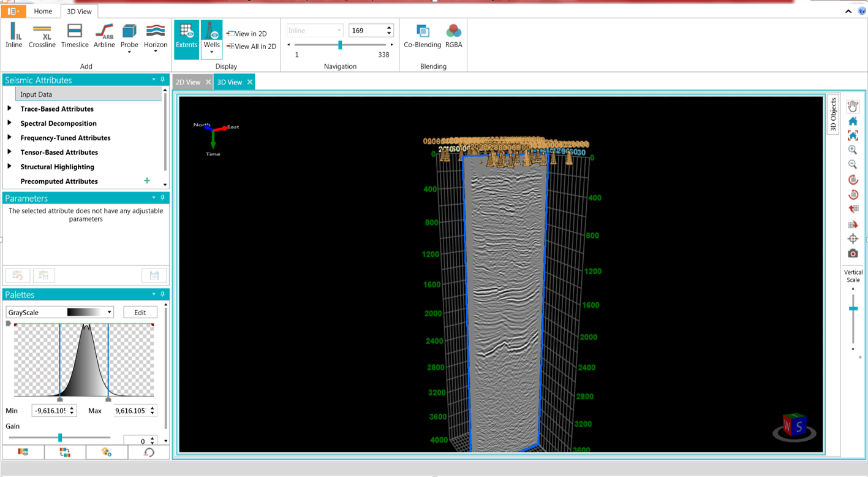Increase the slice number with the up arrow
This screenshot has height=477, width=868.
pyautogui.click(x=389, y=28)
